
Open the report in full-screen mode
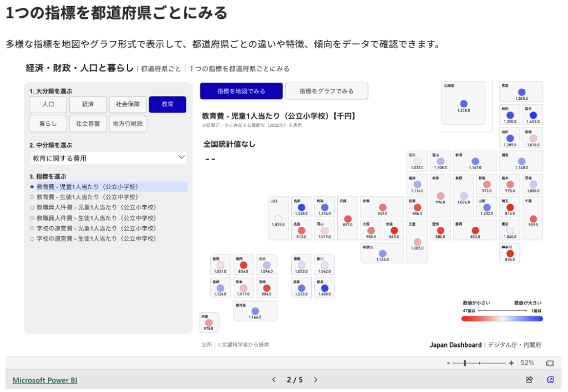tap(550, 380)
